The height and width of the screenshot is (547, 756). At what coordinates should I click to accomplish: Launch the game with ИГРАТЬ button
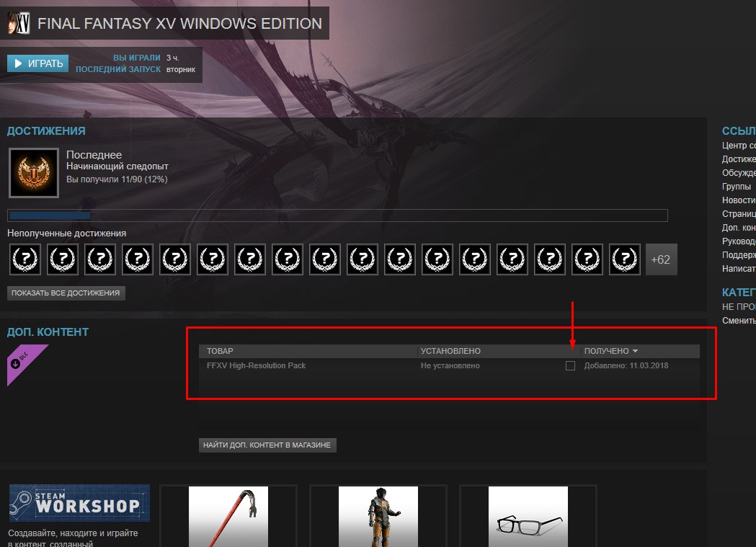click(x=37, y=63)
